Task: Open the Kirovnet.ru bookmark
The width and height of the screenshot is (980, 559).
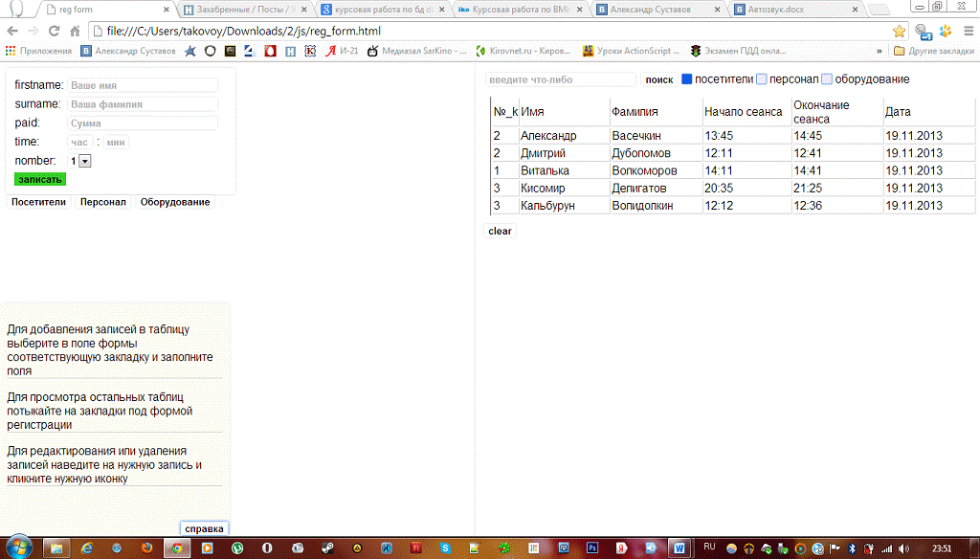Action: point(523,51)
